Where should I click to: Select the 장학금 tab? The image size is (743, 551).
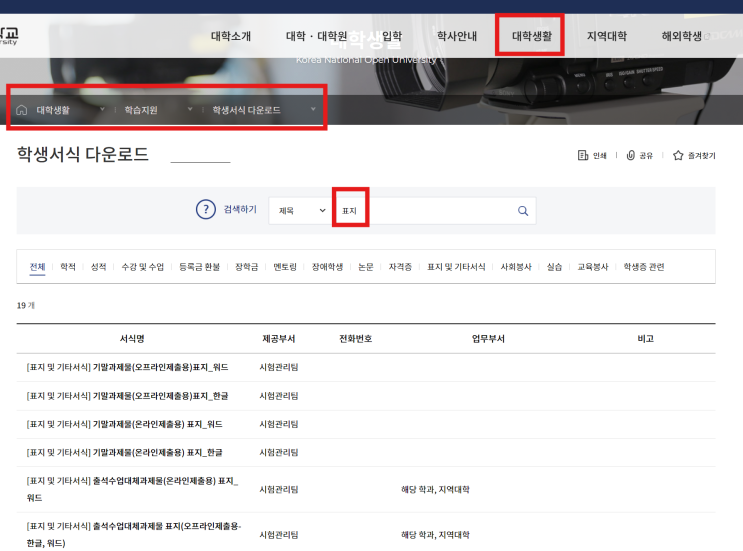click(x=246, y=267)
